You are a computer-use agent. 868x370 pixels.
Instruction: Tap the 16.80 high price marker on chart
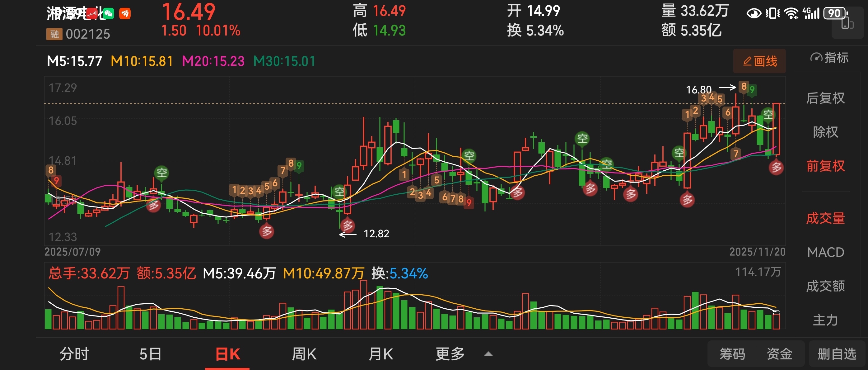[699, 89]
